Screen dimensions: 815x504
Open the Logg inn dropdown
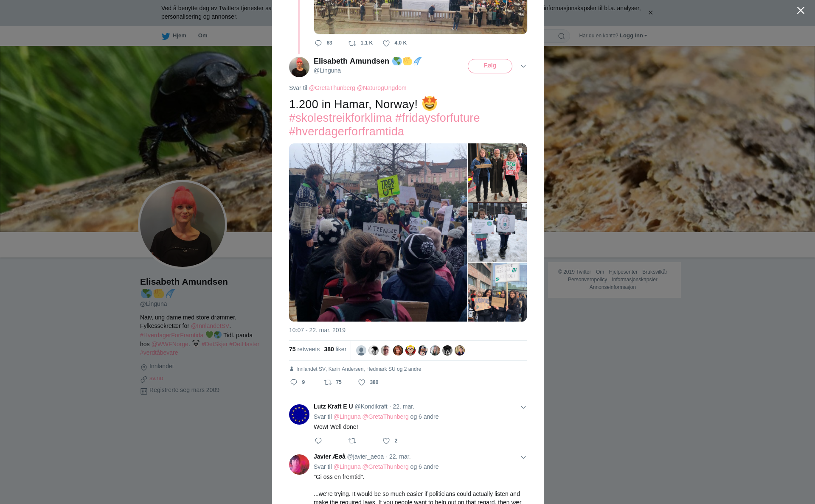[x=633, y=36]
